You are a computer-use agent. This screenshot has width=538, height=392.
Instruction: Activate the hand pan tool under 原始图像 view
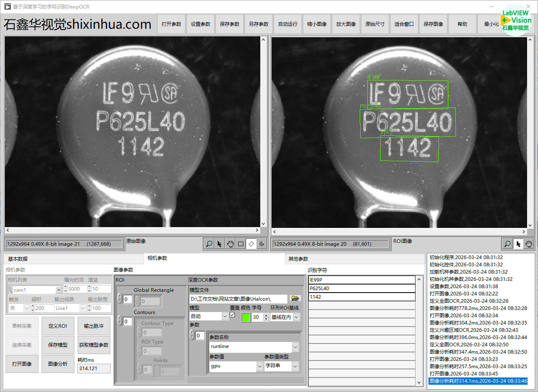pyautogui.click(x=230, y=244)
